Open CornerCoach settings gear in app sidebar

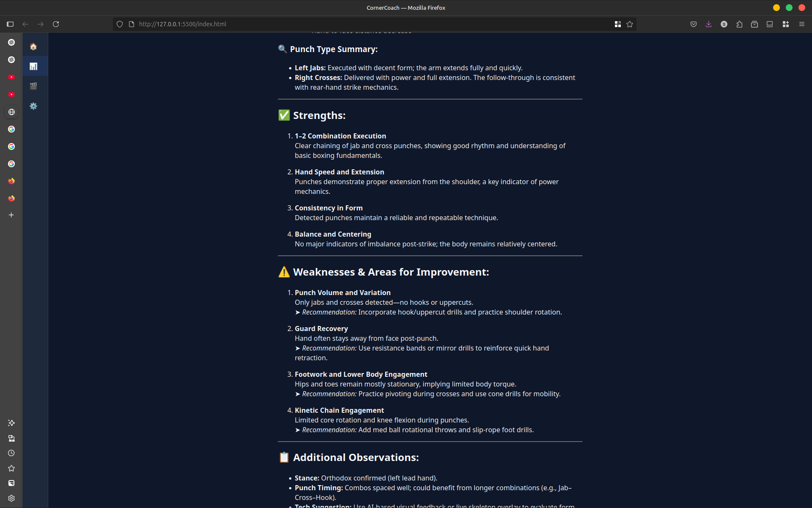(33, 106)
